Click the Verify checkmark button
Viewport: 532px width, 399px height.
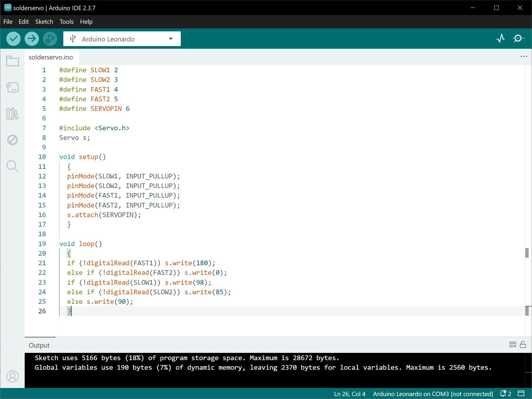coord(13,39)
